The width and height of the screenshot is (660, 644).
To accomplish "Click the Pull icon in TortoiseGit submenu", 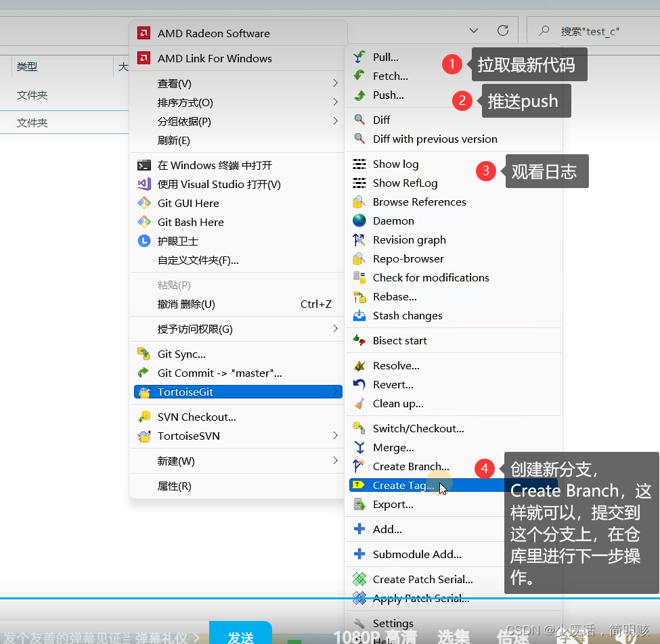I will pos(359,57).
